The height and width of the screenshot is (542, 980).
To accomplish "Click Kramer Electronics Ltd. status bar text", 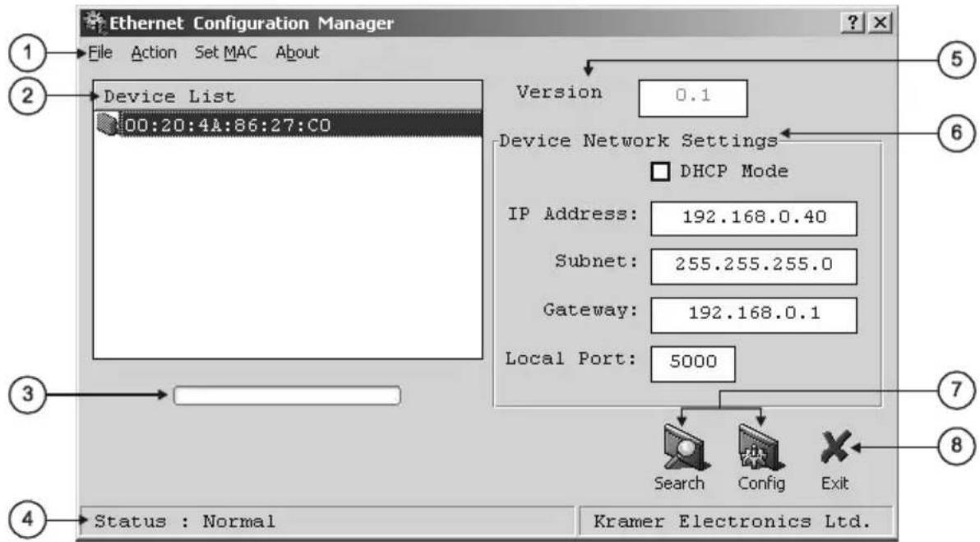I will 732,521.
